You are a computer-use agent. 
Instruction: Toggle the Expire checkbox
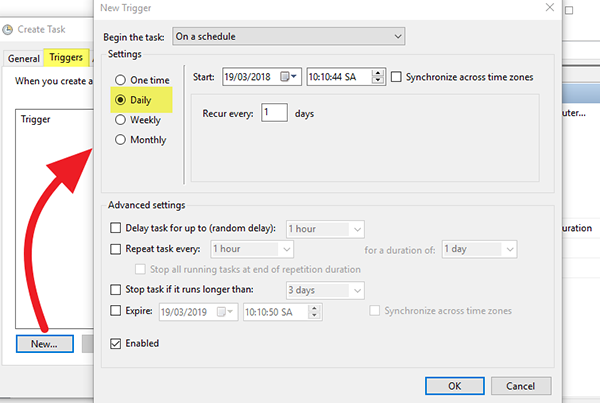(x=116, y=311)
